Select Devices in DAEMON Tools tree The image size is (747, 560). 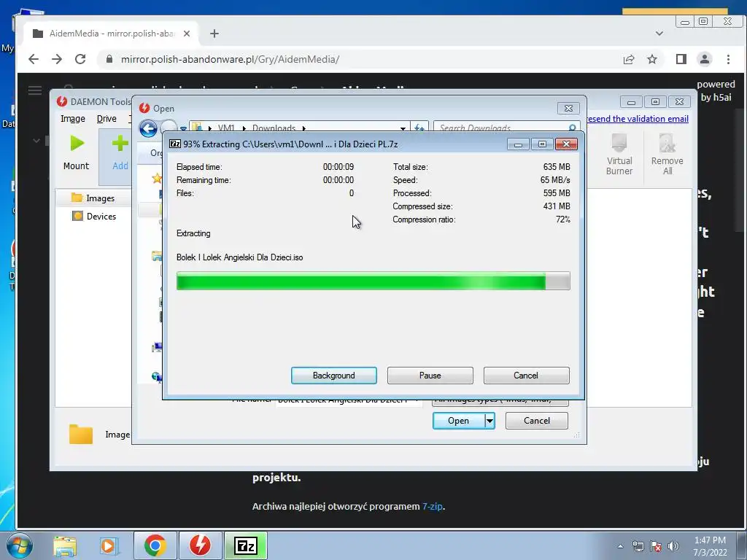click(94, 216)
